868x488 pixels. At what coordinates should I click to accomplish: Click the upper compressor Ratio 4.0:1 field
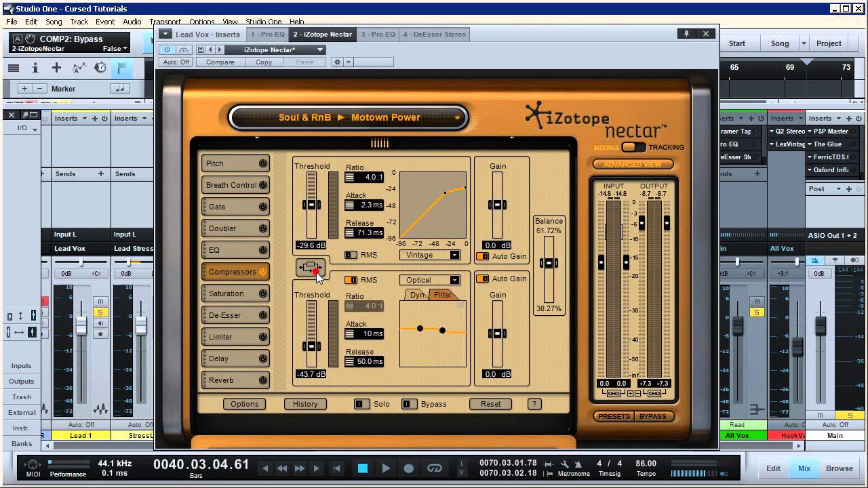(x=364, y=177)
